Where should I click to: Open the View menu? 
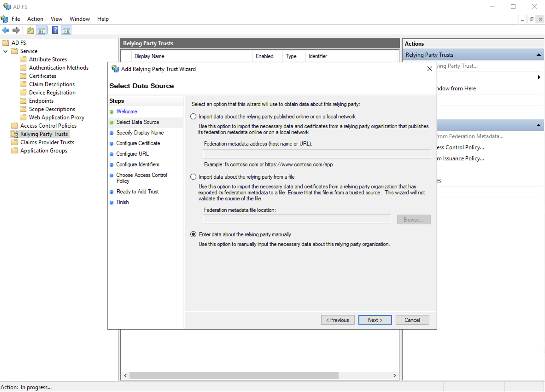point(56,19)
